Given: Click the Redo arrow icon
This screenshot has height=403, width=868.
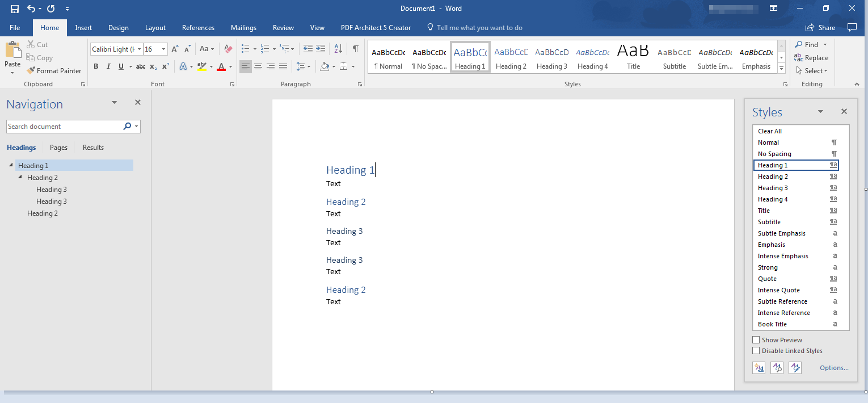Looking at the screenshot, I should (51, 9).
